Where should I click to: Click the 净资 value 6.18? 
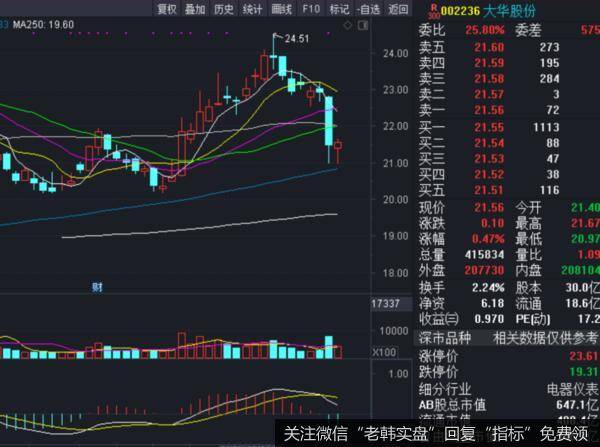tap(492, 303)
